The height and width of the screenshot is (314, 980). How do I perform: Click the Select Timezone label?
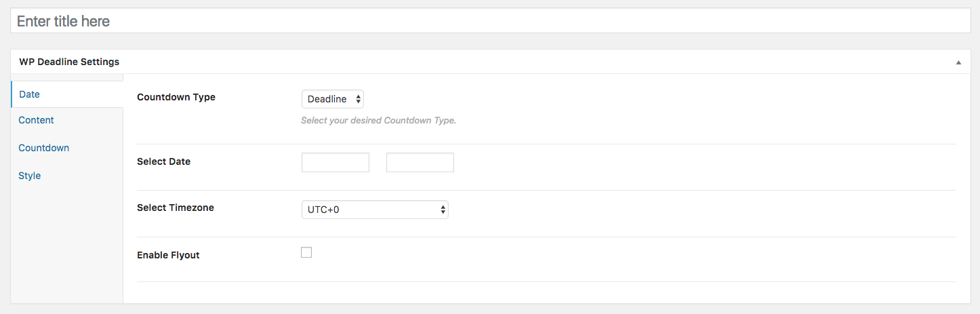pyautogui.click(x=176, y=208)
